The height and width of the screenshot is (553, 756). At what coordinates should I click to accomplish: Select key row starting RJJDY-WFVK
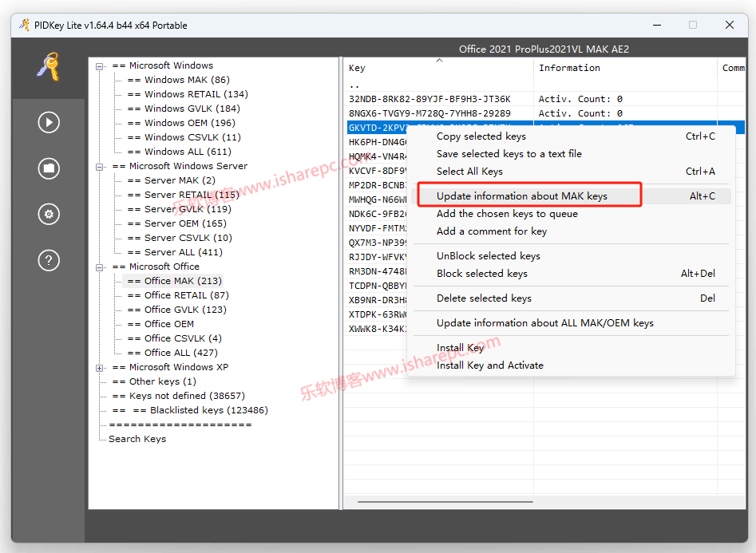click(377, 257)
